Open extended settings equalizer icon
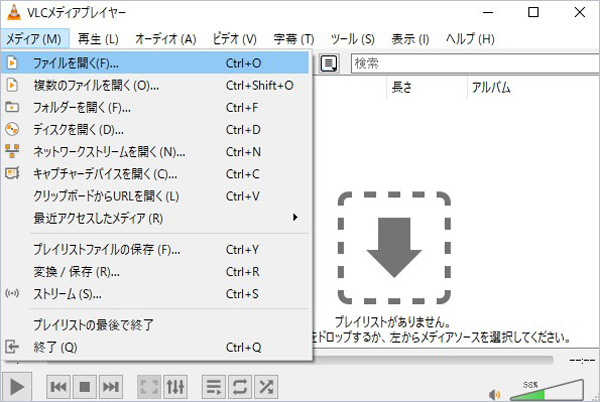This screenshot has width=600, height=402. [175, 387]
